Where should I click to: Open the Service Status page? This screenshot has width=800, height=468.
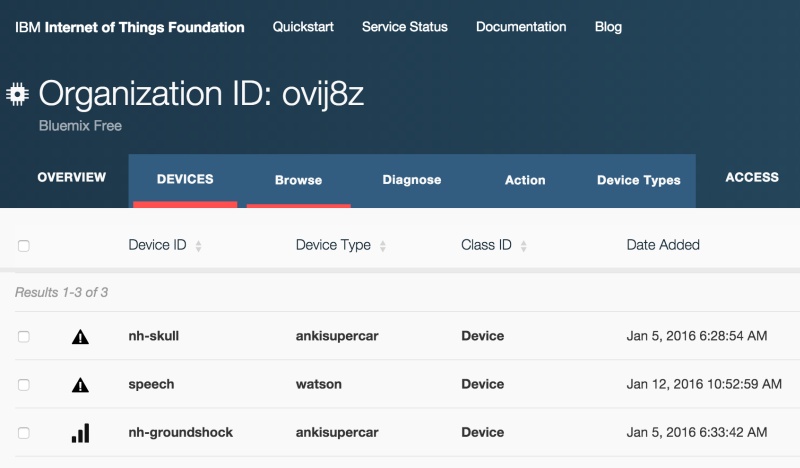point(404,27)
